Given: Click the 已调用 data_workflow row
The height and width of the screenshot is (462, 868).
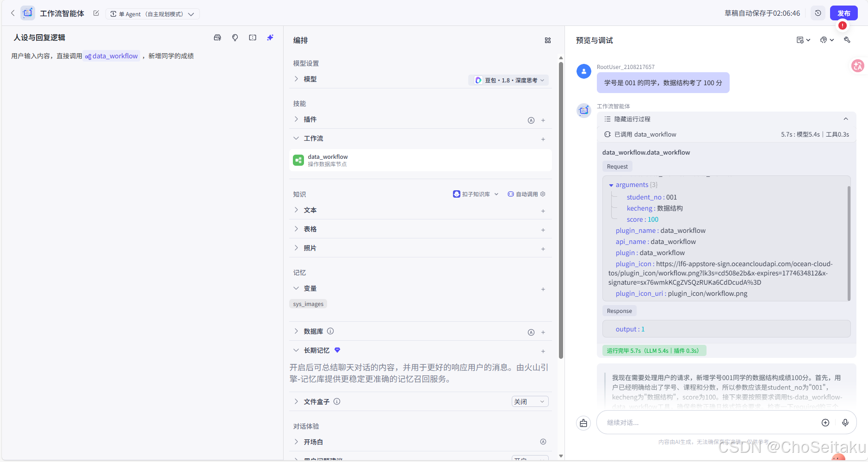Looking at the screenshot, I should pyautogui.click(x=726, y=135).
